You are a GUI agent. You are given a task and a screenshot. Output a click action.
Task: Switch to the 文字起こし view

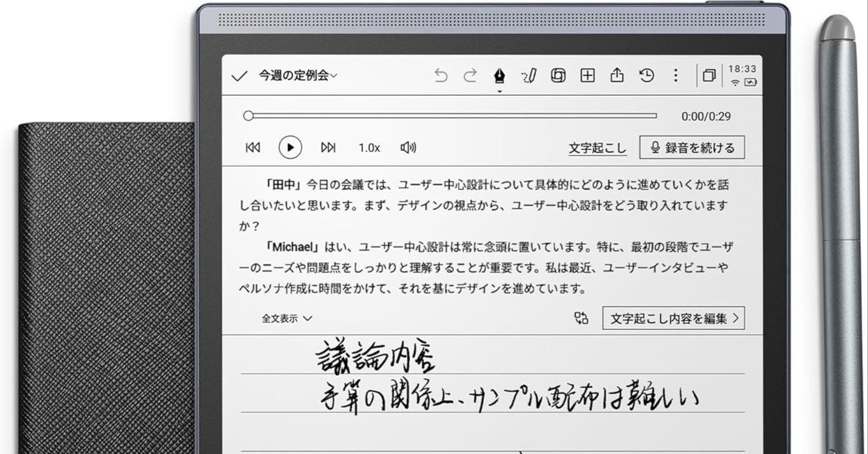[597, 148]
